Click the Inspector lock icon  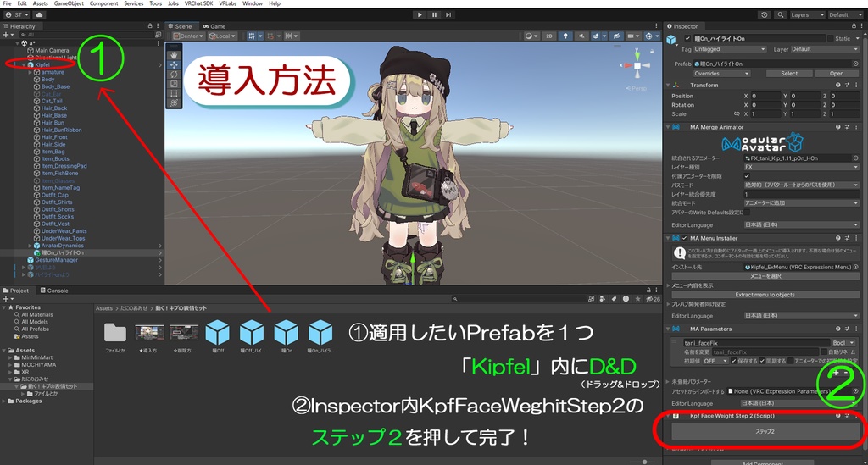pos(853,26)
